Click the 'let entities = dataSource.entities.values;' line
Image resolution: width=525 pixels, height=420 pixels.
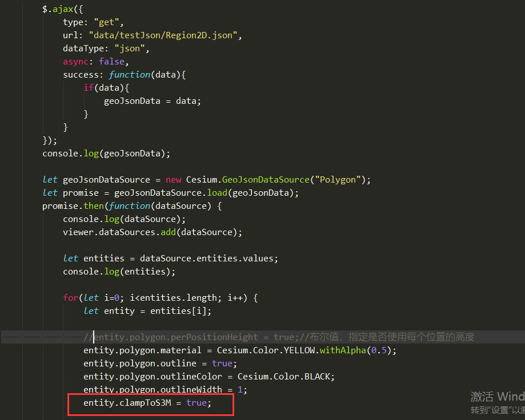[170, 259]
